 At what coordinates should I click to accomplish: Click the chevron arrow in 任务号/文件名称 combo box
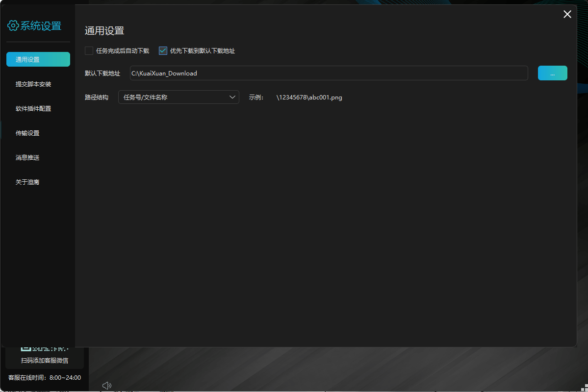click(x=232, y=97)
